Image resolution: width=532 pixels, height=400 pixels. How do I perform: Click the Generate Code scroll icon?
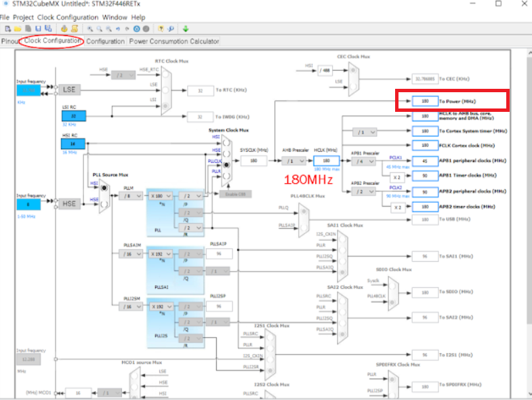pos(75,29)
